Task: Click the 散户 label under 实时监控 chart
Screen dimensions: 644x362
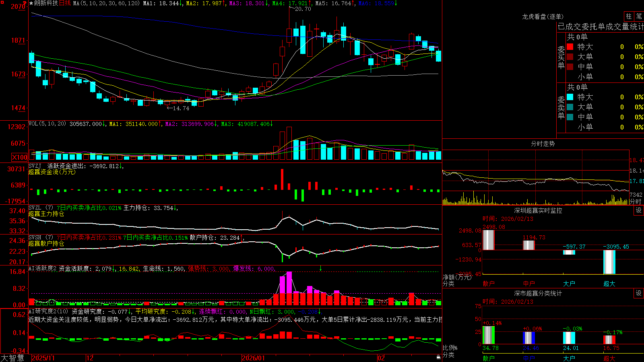Action: coord(489,284)
